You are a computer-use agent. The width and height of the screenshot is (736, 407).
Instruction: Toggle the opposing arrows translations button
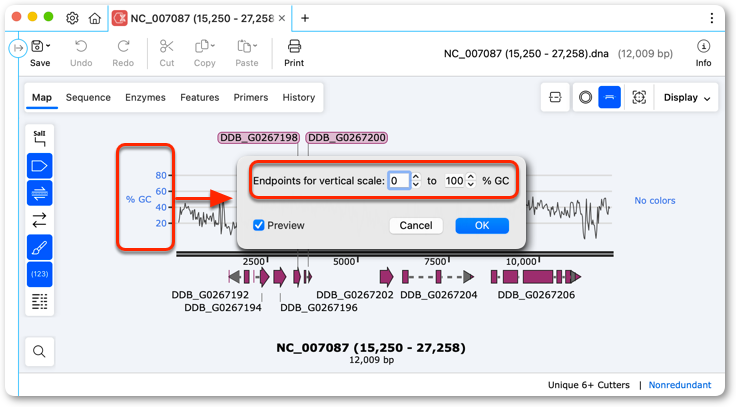tap(39, 220)
